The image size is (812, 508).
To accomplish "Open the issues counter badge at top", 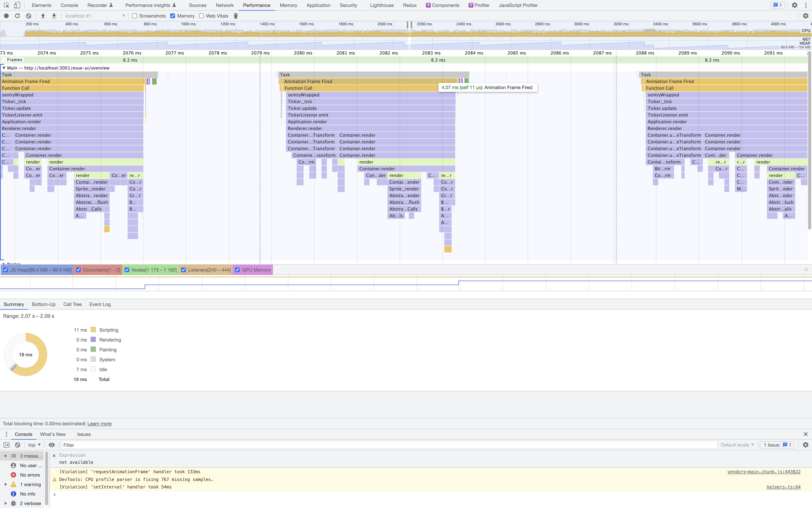I will pyautogui.click(x=777, y=5).
